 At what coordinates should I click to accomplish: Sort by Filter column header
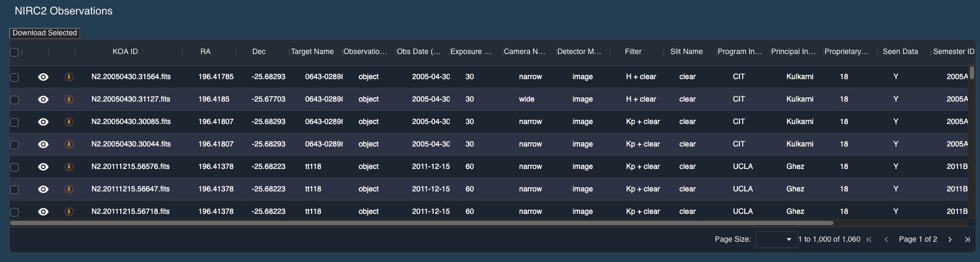tap(633, 52)
